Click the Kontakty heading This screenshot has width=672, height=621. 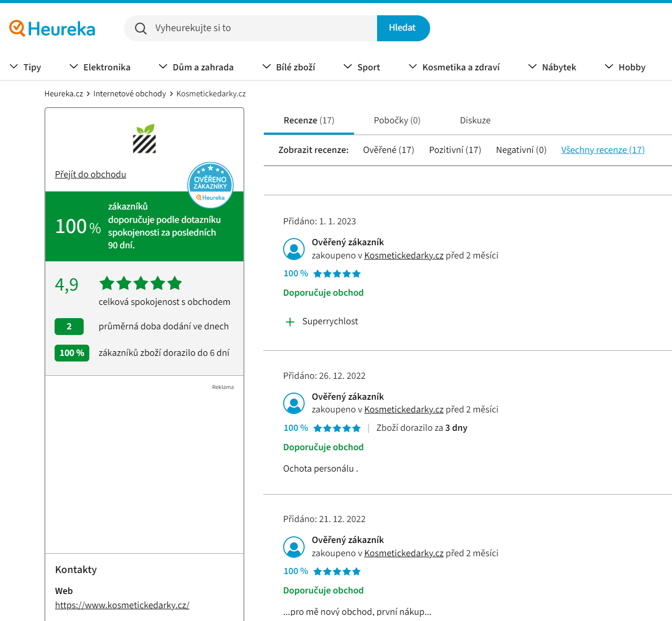76,570
